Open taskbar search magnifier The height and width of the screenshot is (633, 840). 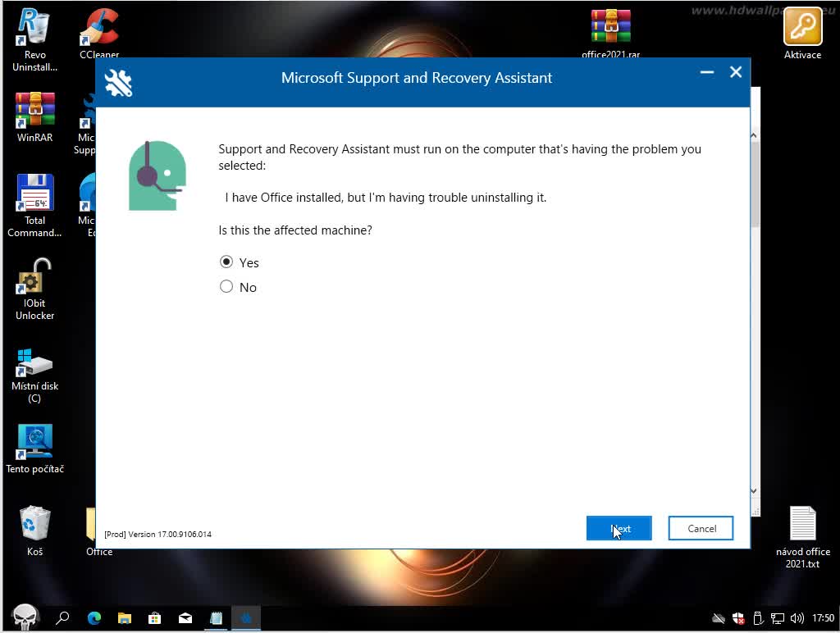(62, 618)
